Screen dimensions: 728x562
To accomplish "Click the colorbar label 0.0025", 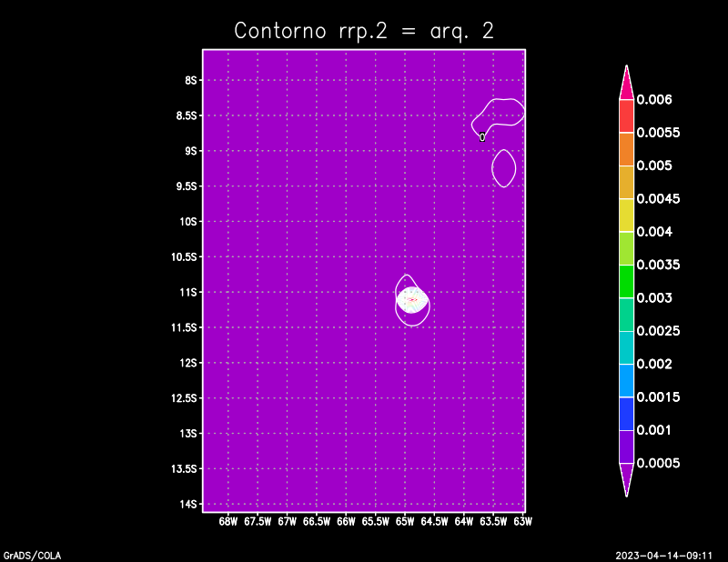I will (x=658, y=331).
